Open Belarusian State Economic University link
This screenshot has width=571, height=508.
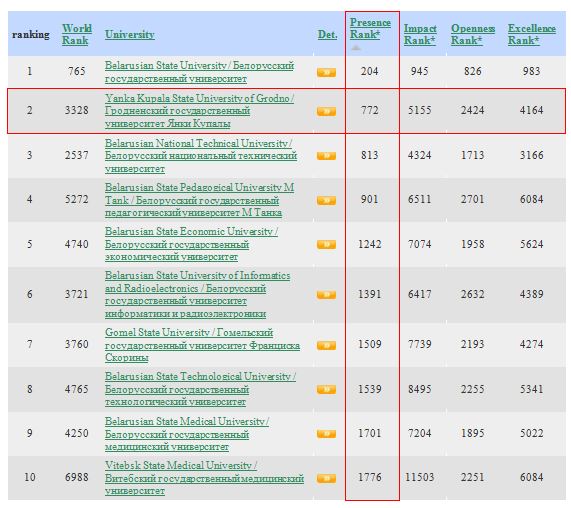[x=191, y=244]
